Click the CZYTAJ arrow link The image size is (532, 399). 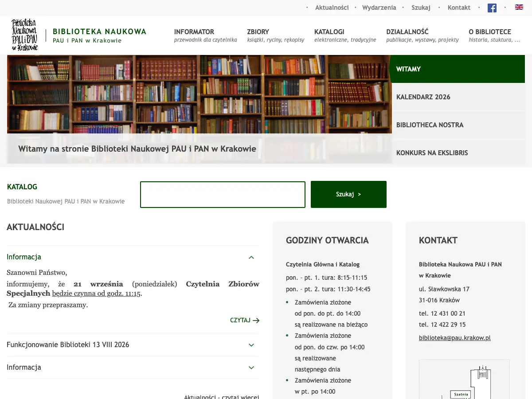[x=245, y=320]
